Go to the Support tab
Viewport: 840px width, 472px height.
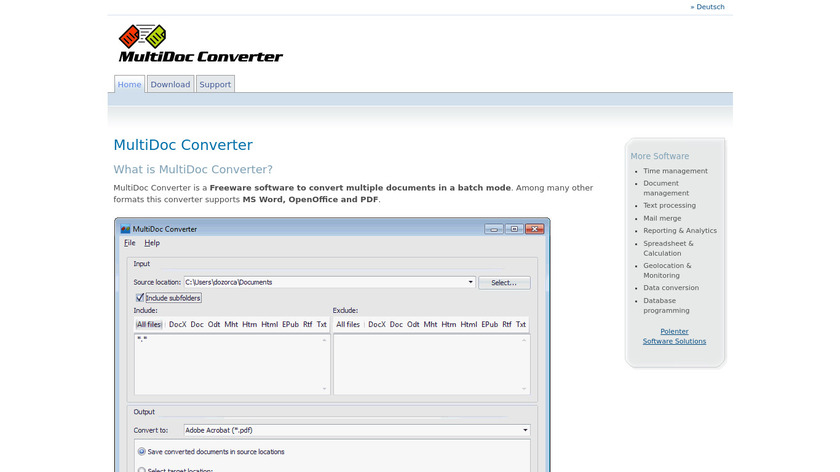click(x=215, y=85)
